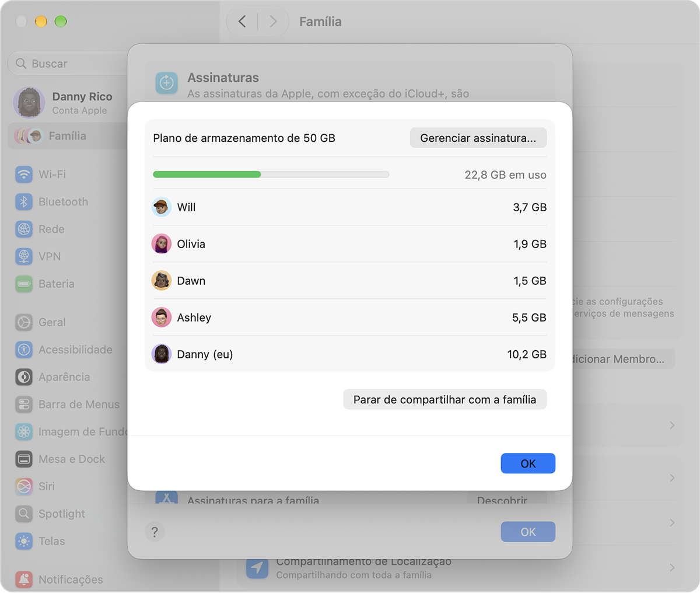This screenshot has width=700, height=593.
Task: Click Will's memoji avatar
Action: point(162,207)
